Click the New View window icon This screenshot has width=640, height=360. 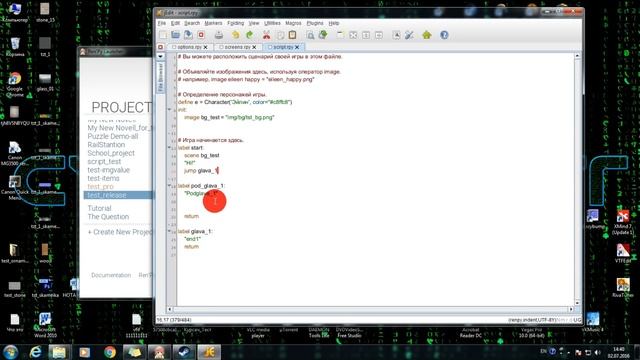pos(340,35)
